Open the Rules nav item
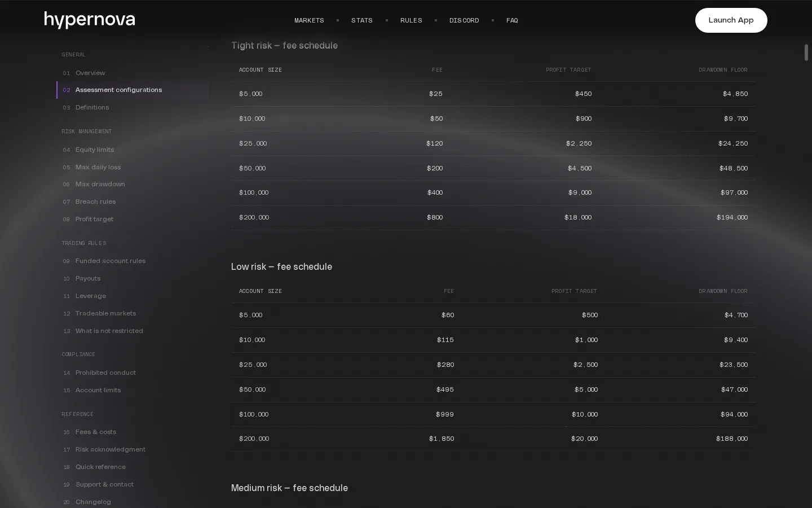Viewport: 812px width, 508px height. 411,20
